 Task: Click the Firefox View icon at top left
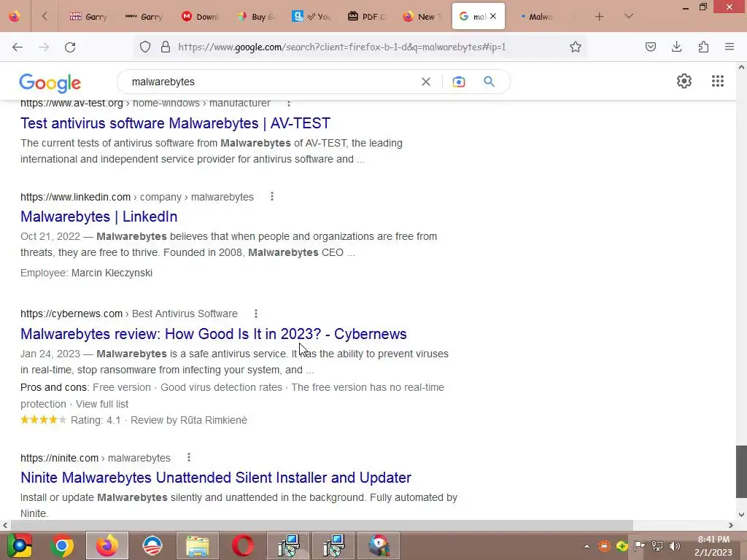[15, 16]
